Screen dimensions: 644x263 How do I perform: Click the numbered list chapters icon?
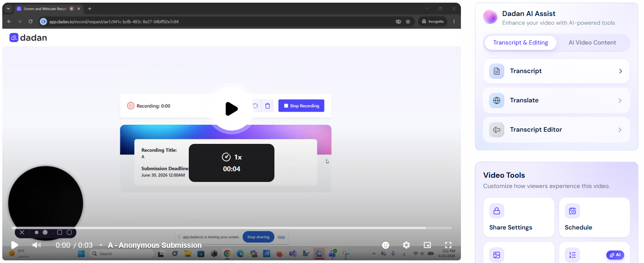[572, 255]
